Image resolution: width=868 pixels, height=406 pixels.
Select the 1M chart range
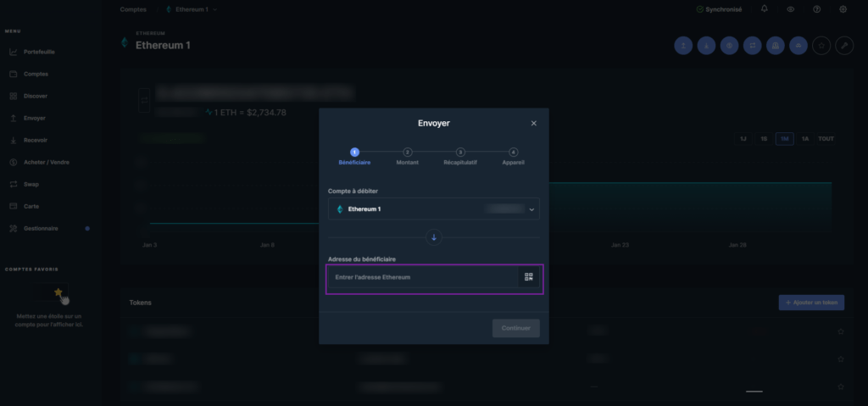(784, 138)
